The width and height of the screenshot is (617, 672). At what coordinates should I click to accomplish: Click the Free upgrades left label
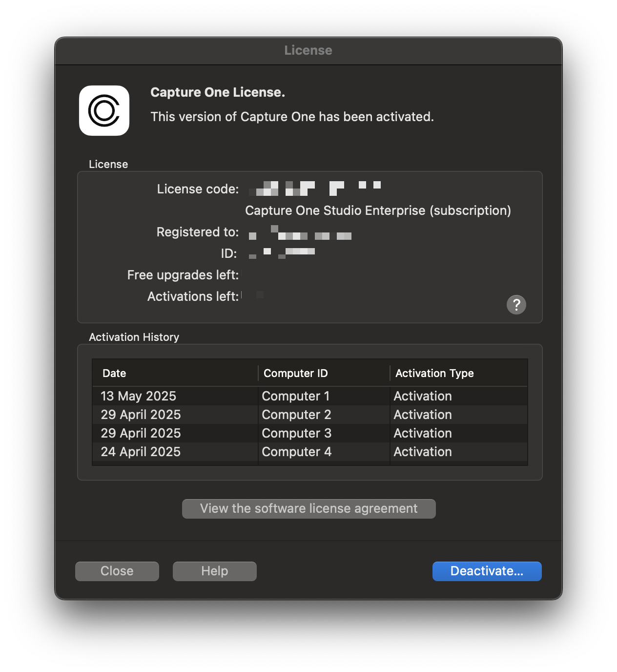[183, 275]
